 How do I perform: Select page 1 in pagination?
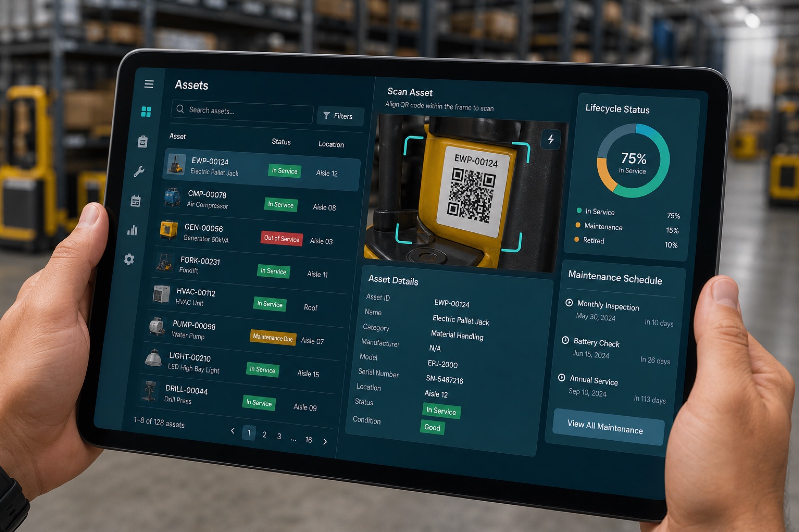pyautogui.click(x=249, y=433)
